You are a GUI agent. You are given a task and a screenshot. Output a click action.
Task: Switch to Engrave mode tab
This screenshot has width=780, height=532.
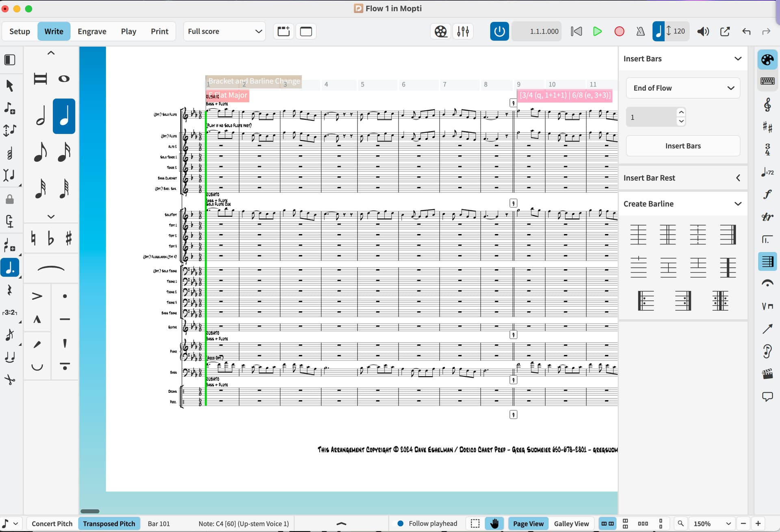tap(92, 31)
